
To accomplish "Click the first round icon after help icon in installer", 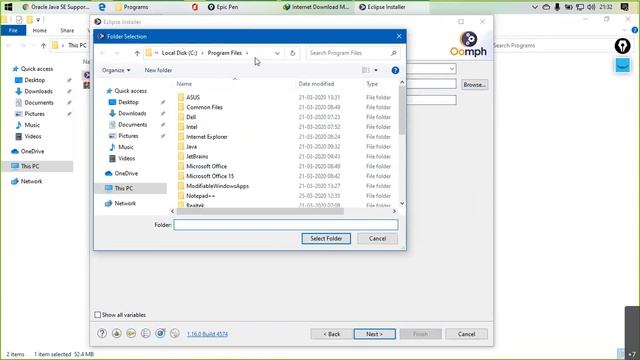I will tap(117, 333).
